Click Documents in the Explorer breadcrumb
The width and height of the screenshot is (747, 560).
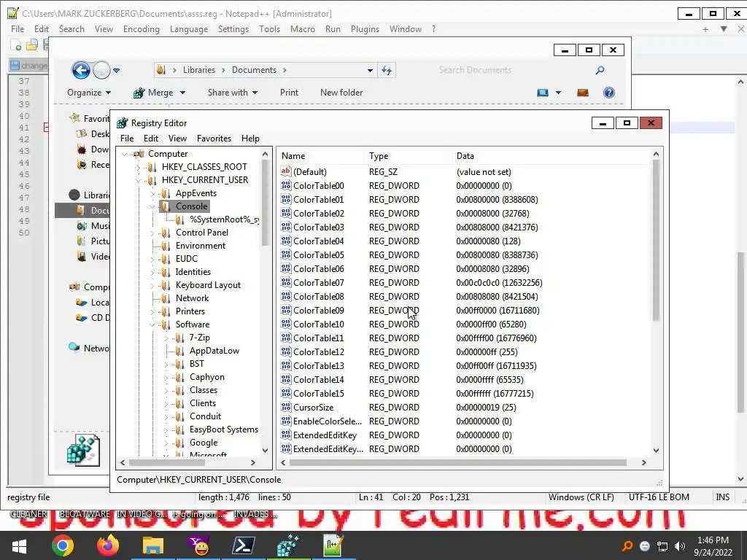click(254, 70)
